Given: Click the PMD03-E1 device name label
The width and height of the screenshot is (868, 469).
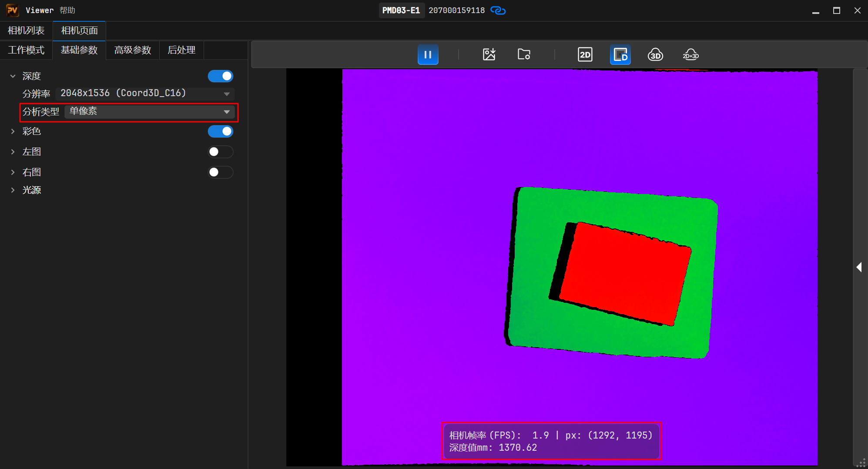Looking at the screenshot, I should [x=401, y=10].
